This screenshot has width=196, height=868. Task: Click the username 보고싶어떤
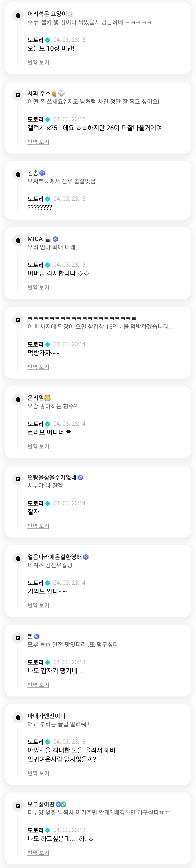point(41,804)
